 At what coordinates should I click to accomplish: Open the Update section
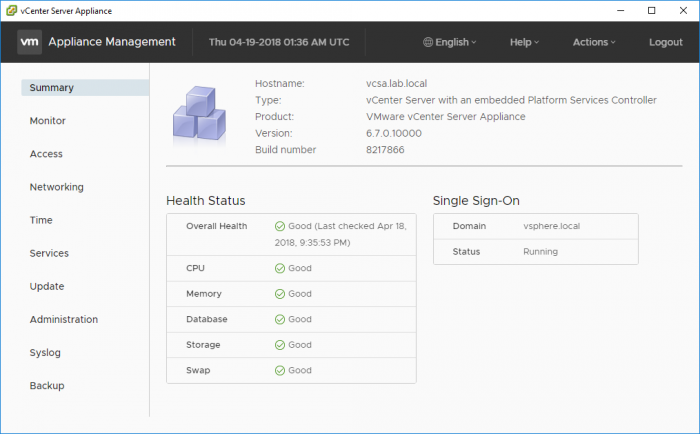47,286
